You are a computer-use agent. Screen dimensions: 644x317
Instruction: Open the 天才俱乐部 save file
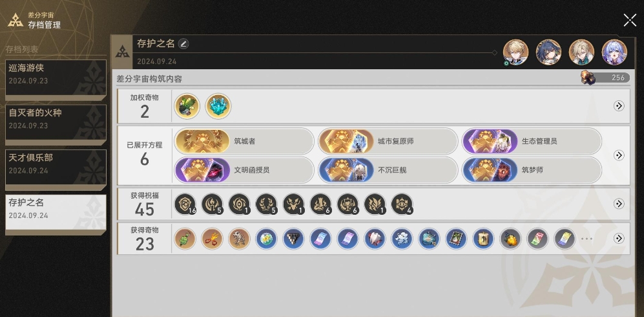56,168
